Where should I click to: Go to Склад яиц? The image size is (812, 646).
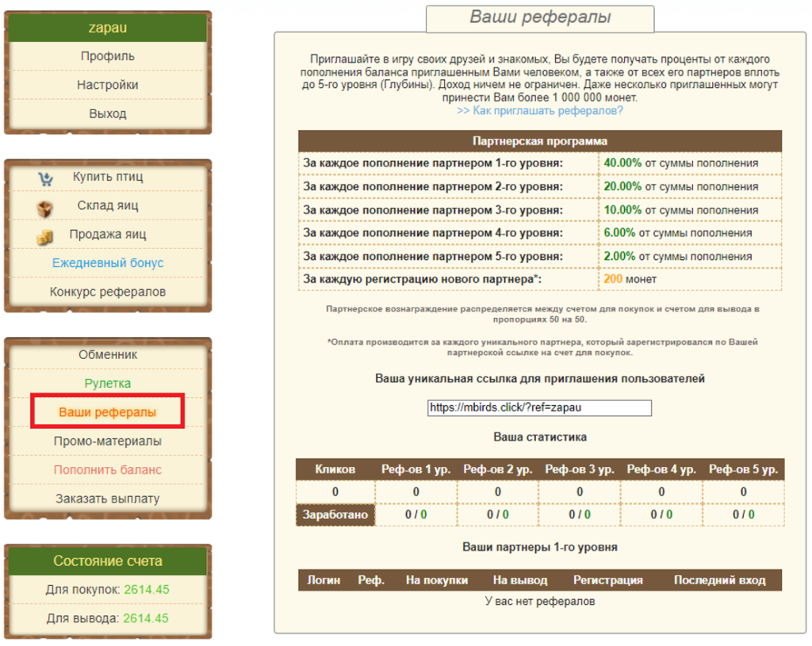pyautogui.click(x=108, y=205)
